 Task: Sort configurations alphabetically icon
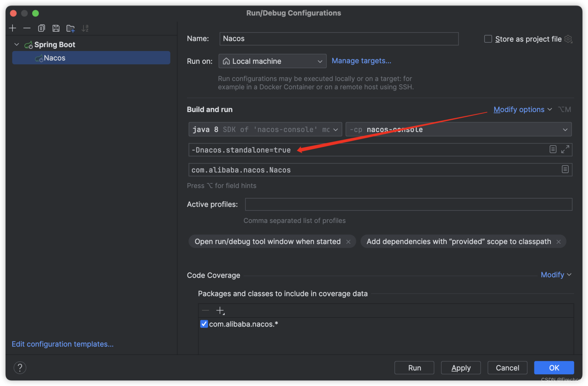pyautogui.click(x=85, y=28)
